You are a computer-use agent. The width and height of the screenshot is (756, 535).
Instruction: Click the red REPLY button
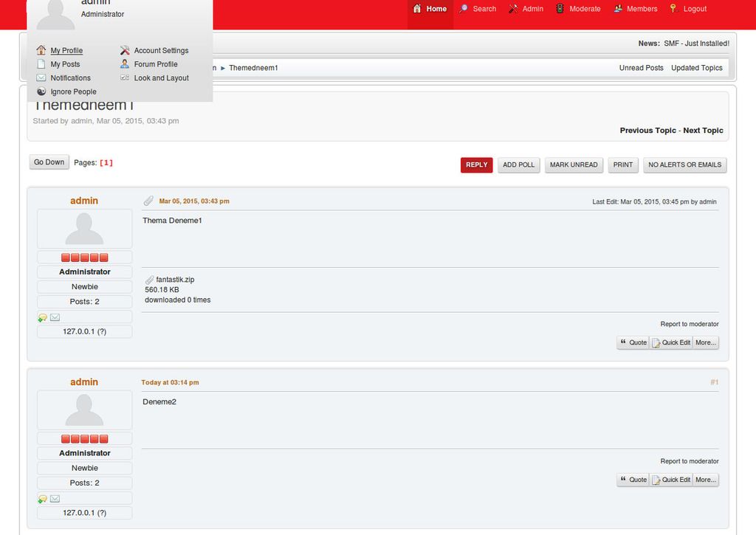click(x=476, y=165)
